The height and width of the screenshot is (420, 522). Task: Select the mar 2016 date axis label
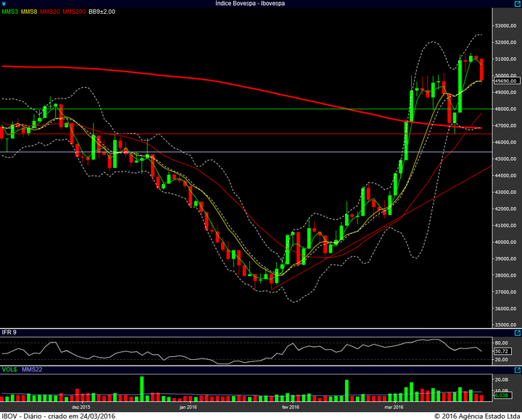(x=394, y=407)
